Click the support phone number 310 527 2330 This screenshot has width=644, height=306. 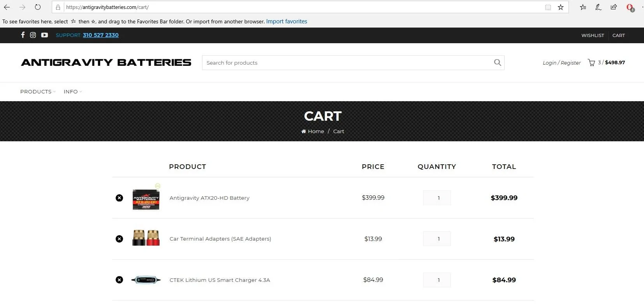(x=101, y=35)
